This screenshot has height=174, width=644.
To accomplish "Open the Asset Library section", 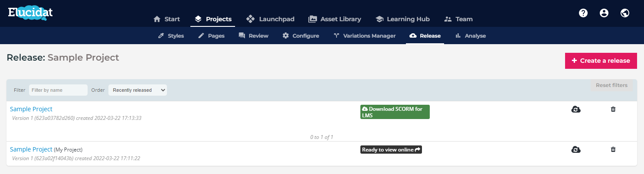I will click(x=334, y=19).
